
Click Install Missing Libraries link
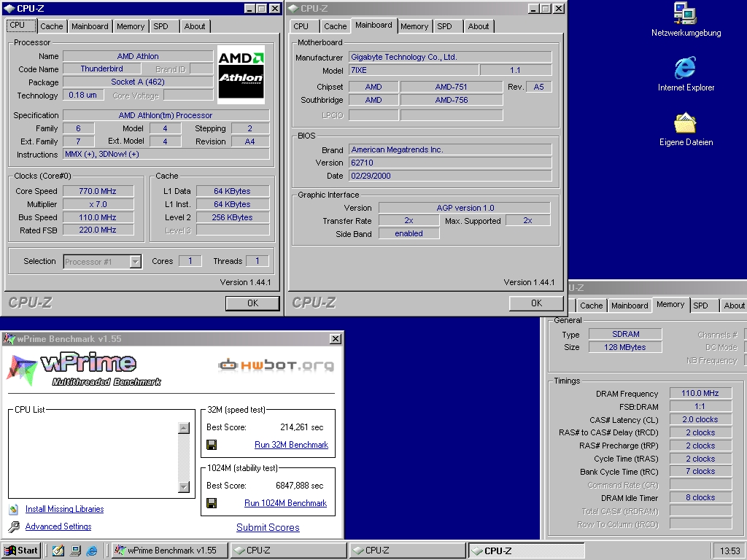pos(65,509)
